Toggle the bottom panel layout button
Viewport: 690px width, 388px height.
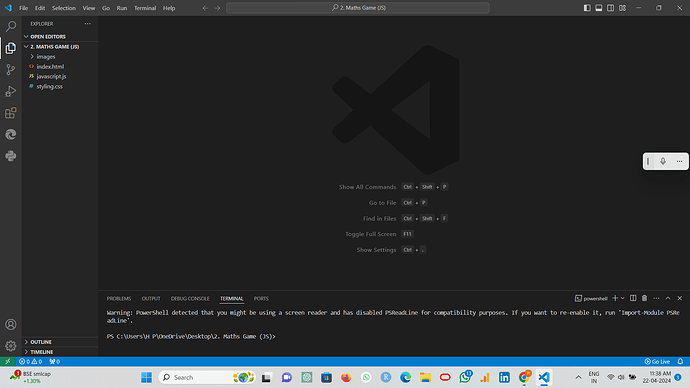599,8
